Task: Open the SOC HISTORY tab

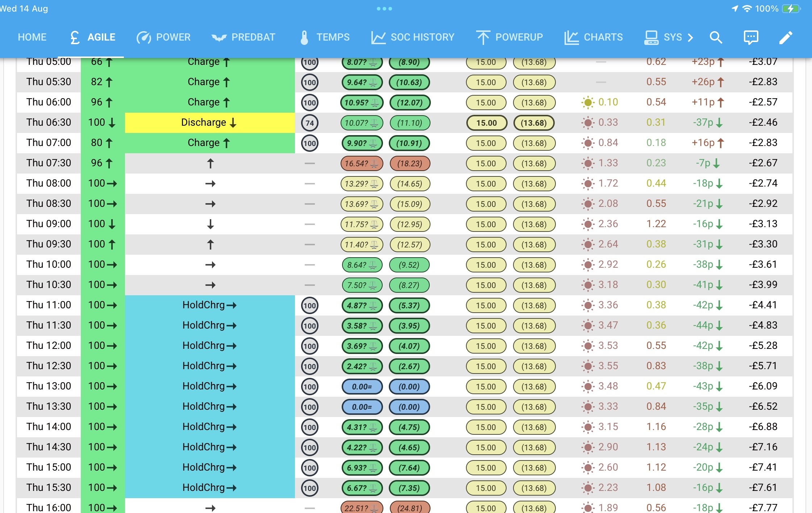Action: 413,37
